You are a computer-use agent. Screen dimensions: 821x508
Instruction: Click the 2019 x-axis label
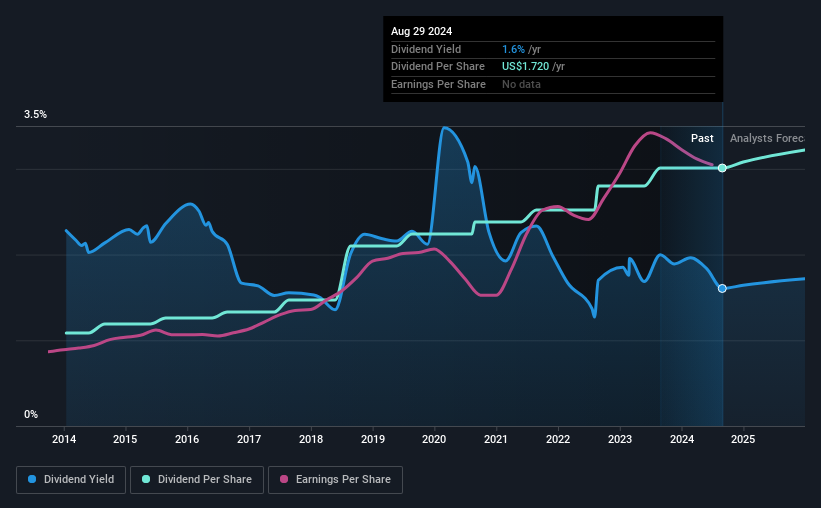[x=373, y=439]
